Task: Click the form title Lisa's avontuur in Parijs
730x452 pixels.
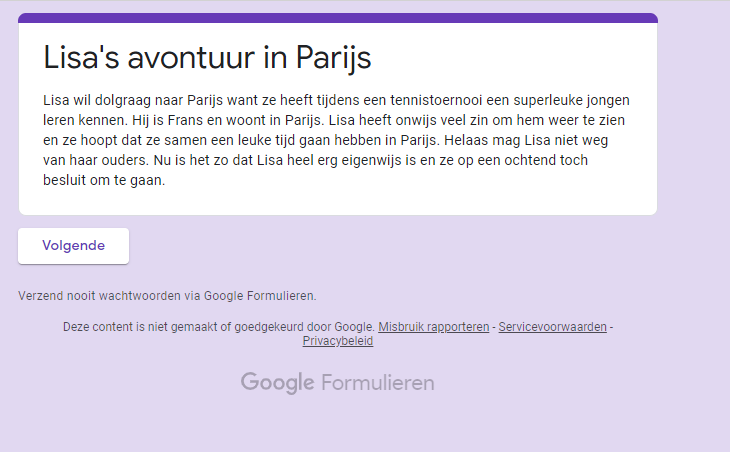Action: point(207,58)
